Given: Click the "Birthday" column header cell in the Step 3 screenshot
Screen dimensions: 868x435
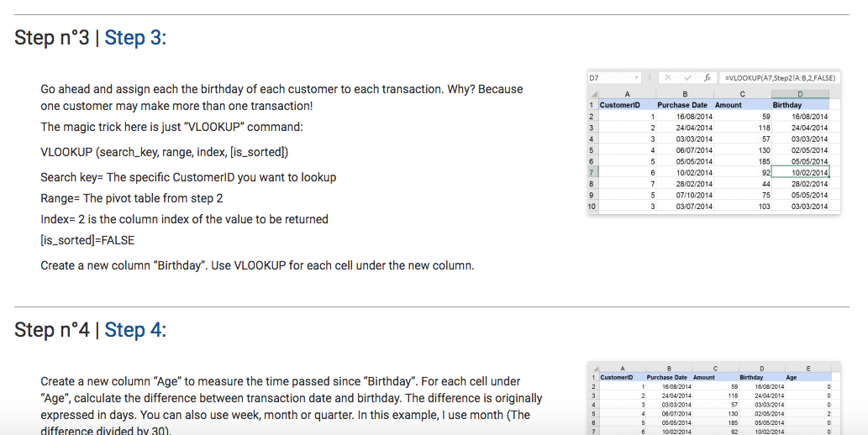Looking at the screenshot, I should coord(801,105).
